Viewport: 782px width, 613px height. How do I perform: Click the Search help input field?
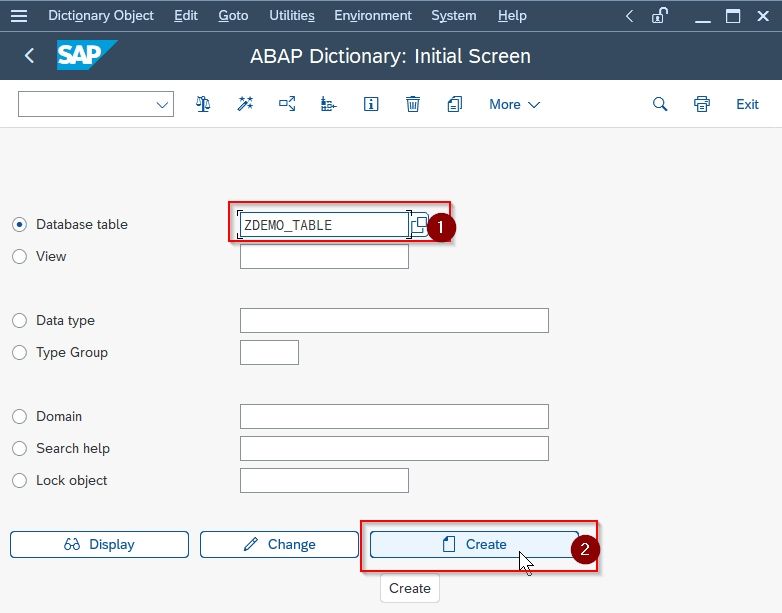(394, 448)
